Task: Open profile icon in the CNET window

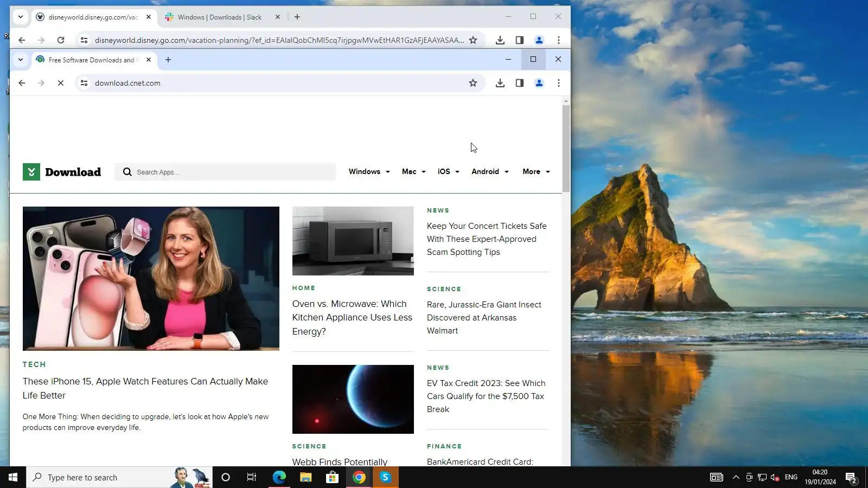Action: 539,83
